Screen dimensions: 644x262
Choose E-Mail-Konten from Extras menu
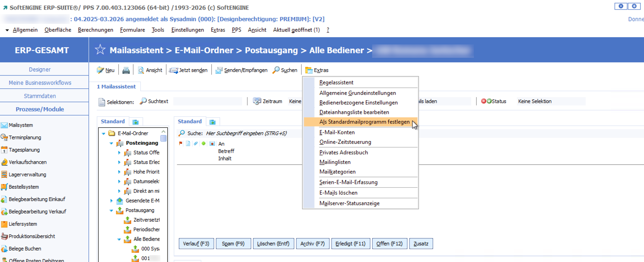pos(336,132)
